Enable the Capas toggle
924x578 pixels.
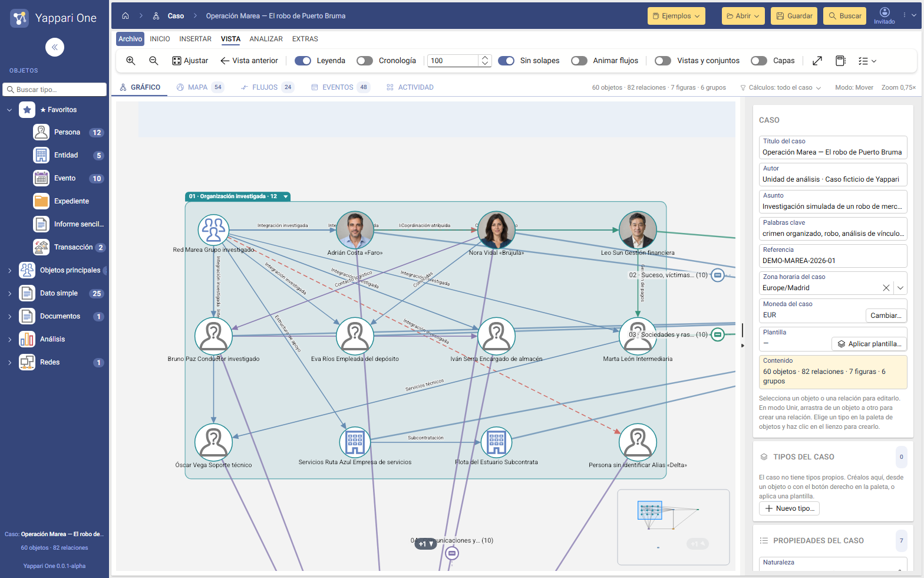[759, 61]
